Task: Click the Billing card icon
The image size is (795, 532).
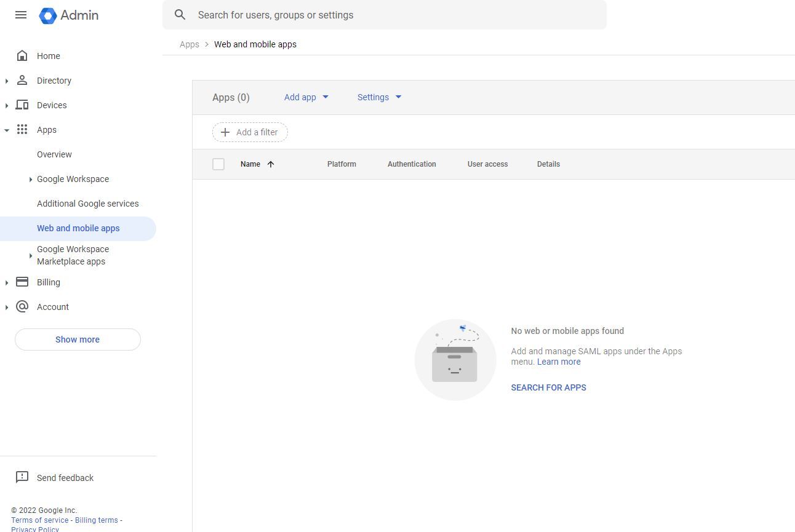Action: [x=22, y=282]
